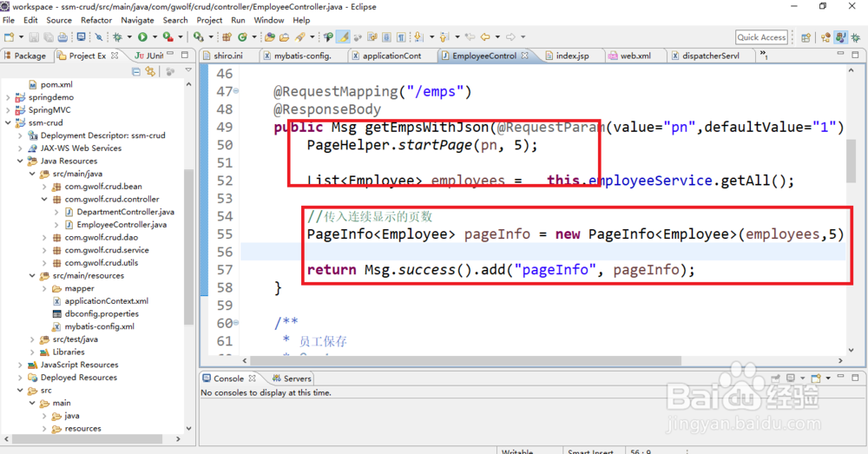
Task: Click the Previous Annotation yellow arrow icon
Action: click(x=444, y=37)
